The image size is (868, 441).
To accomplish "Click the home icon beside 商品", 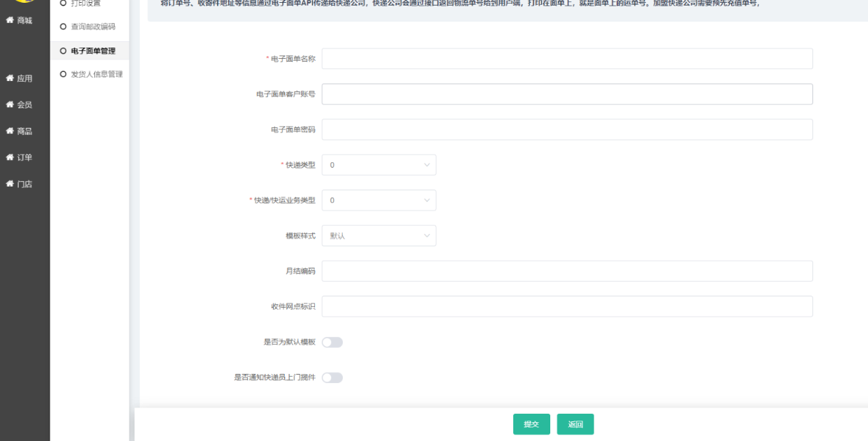I will (10, 131).
